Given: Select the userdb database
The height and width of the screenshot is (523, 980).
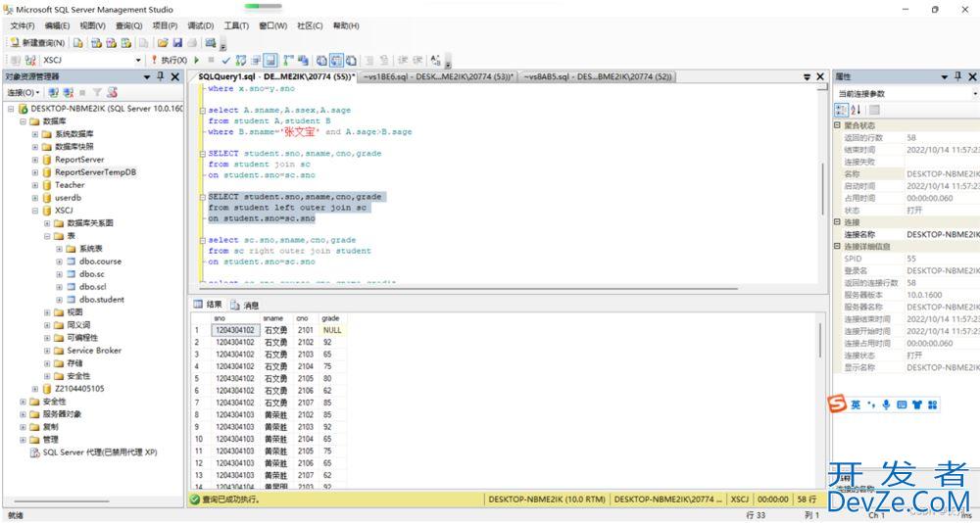Looking at the screenshot, I should [x=69, y=198].
